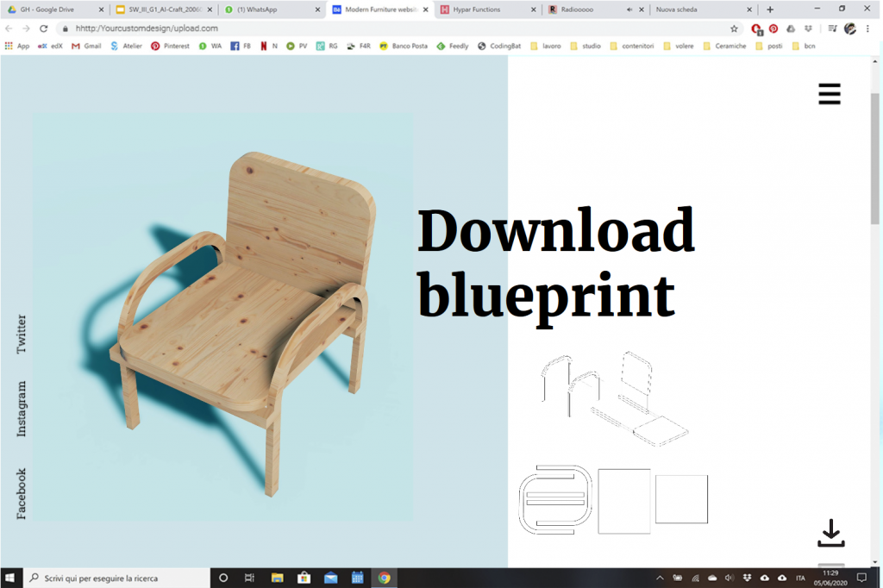Show hidden system tray icons chevron
Screen dimensions: 883x588
(x=661, y=578)
